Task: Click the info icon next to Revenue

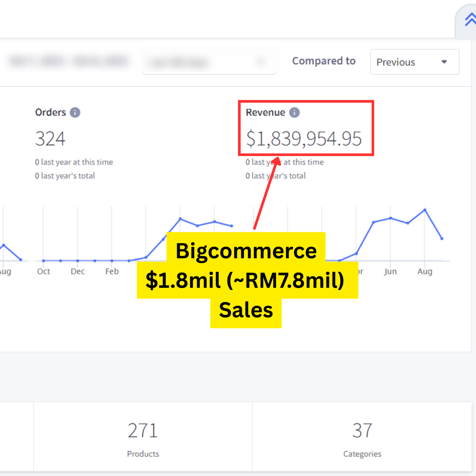Action: [294, 112]
